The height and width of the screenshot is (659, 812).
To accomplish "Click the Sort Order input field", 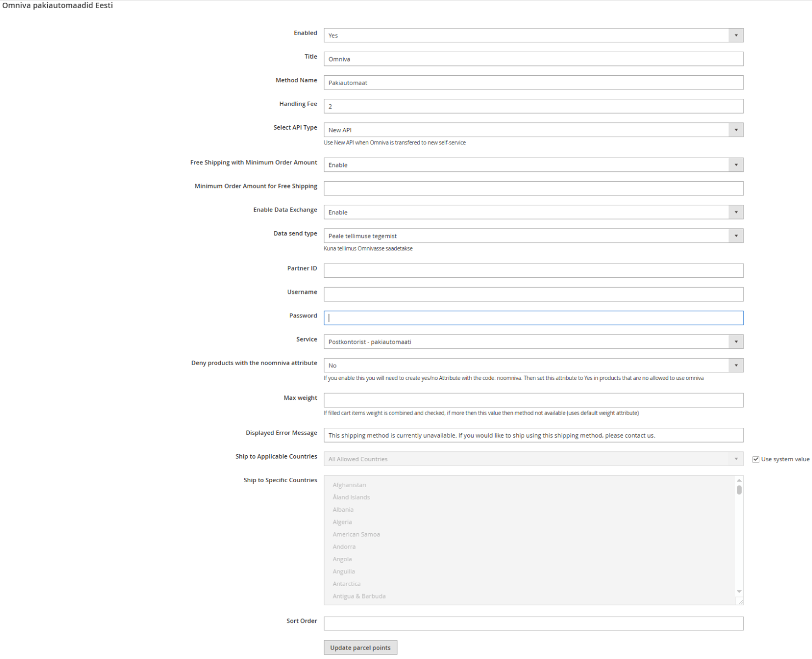I will 533,623.
